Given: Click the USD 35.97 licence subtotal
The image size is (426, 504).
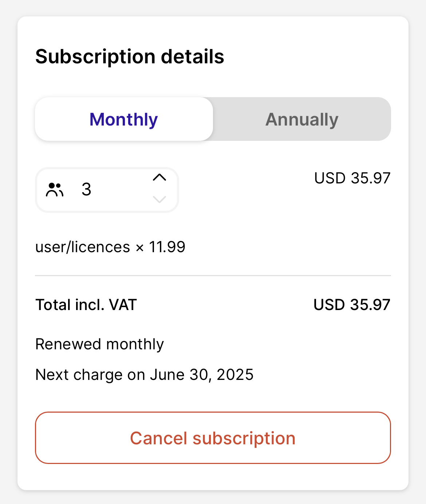Looking at the screenshot, I should pos(352,178).
